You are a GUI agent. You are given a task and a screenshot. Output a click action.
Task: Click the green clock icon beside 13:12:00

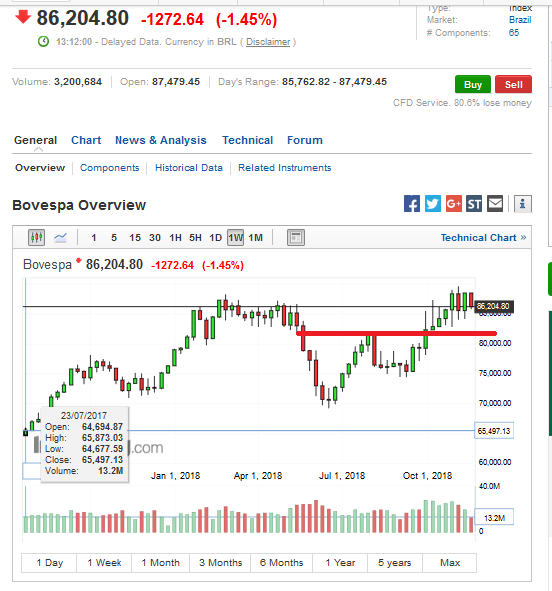(x=43, y=41)
